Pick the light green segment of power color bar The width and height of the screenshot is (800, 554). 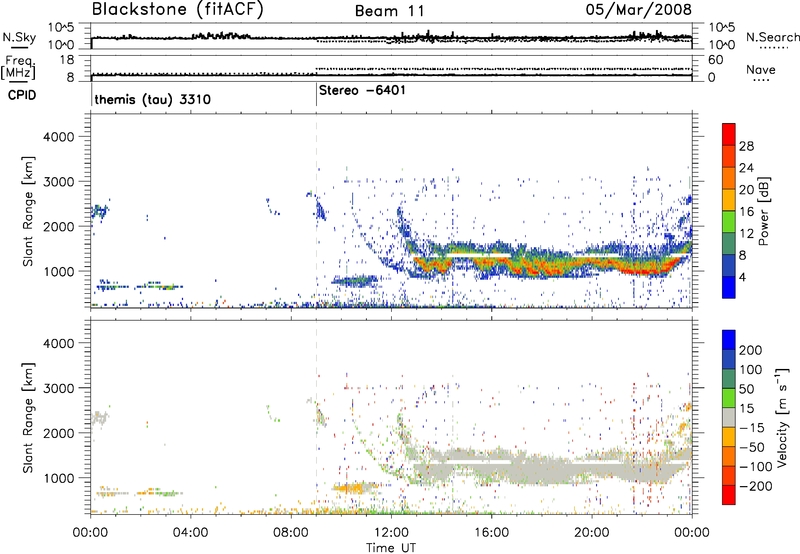[729, 221]
